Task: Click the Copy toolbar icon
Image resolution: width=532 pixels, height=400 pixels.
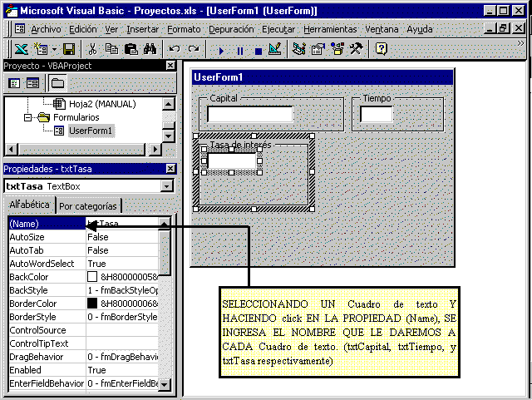Action: coord(111,50)
